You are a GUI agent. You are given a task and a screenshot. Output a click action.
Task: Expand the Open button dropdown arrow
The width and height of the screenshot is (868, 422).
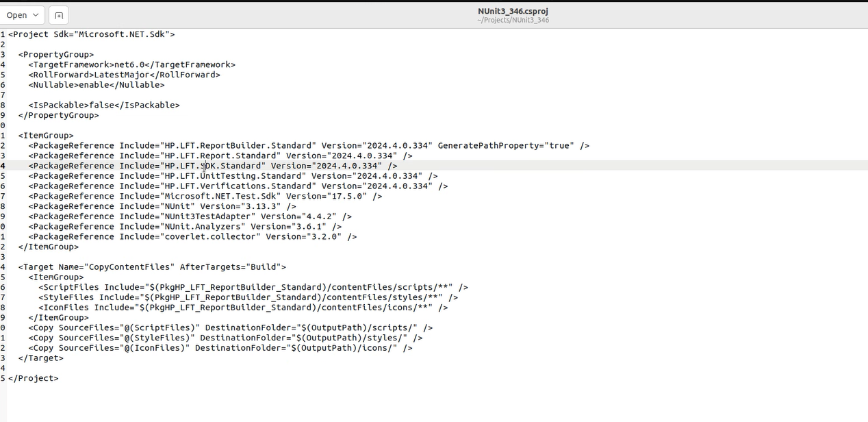[36, 15]
